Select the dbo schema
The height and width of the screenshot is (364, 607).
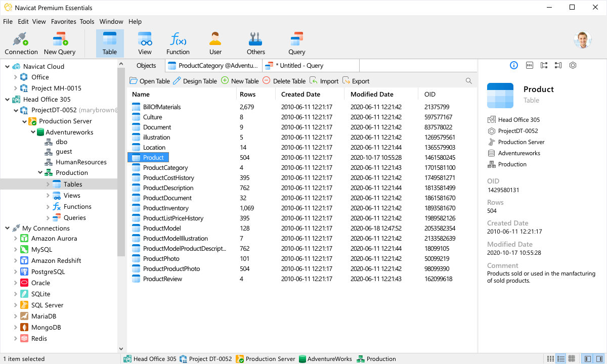[x=61, y=143]
